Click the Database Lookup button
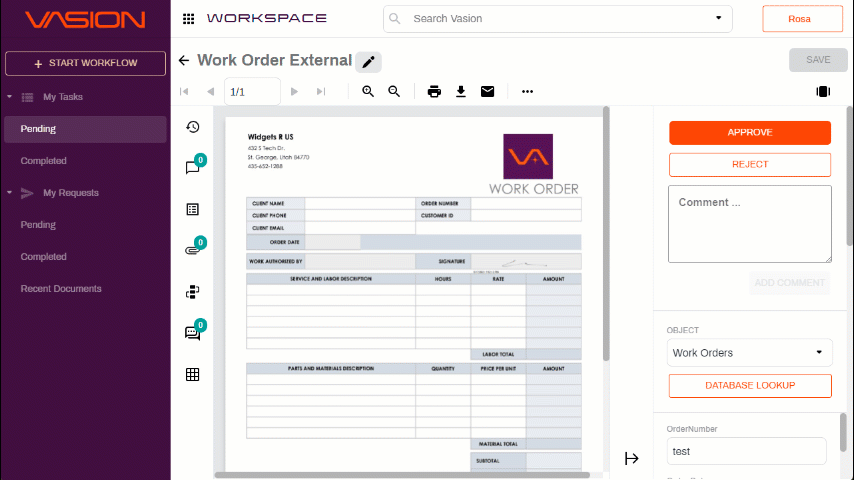The height and width of the screenshot is (480, 854). tap(749, 386)
